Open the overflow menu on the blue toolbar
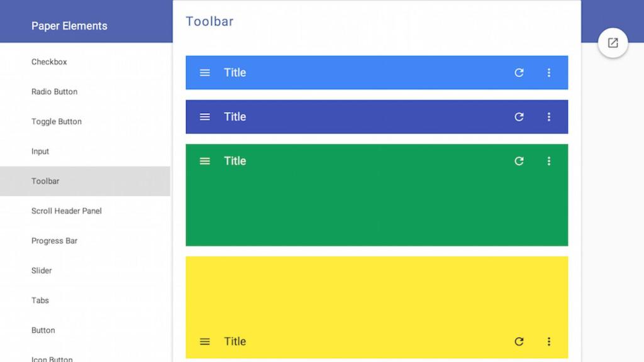Image resolution: width=644 pixels, height=362 pixels. [549, 72]
